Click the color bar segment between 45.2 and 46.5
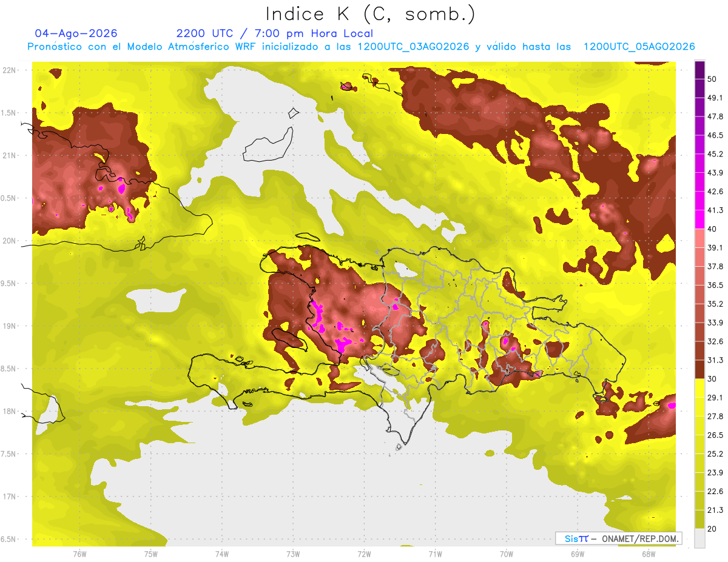Screen dimensions: 728x562 click(699, 144)
